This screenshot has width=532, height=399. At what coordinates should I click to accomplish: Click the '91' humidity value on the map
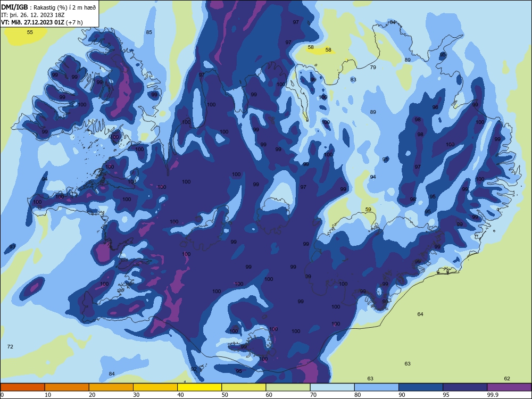(385, 159)
